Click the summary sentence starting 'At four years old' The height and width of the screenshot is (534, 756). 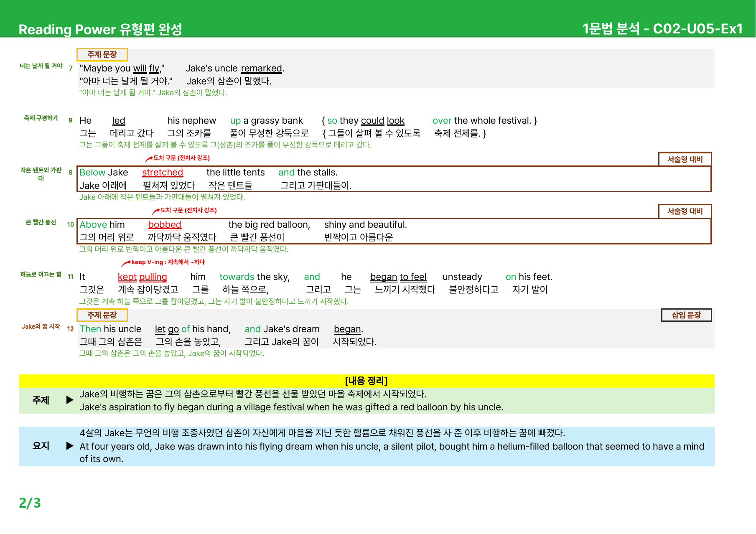[x=392, y=453]
